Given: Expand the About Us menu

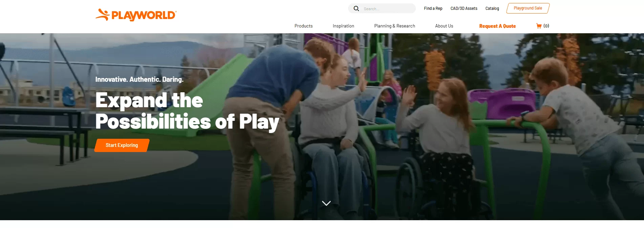Looking at the screenshot, I should (x=444, y=26).
